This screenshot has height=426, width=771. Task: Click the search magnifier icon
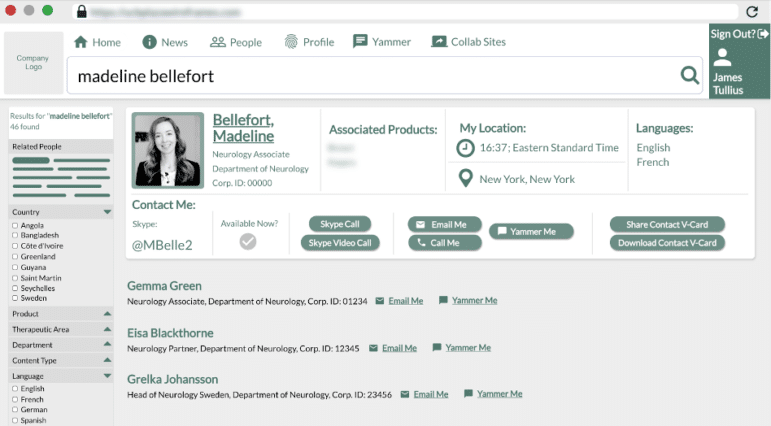pyautogui.click(x=690, y=75)
